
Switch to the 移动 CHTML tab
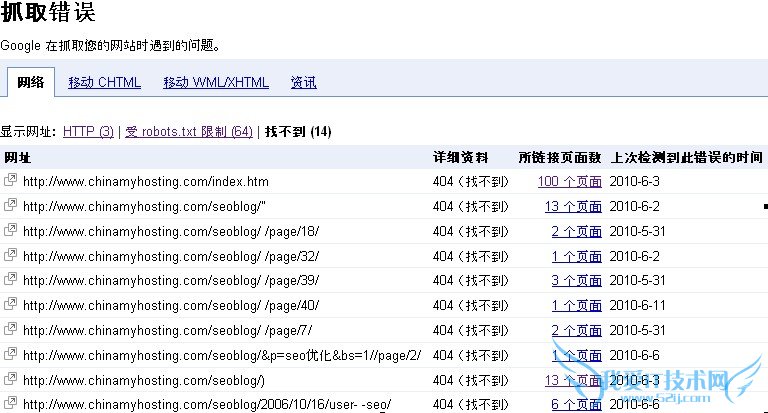tap(104, 82)
